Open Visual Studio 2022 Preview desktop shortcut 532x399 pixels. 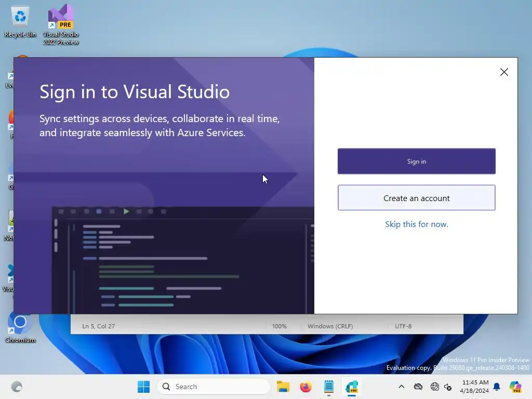point(61,25)
